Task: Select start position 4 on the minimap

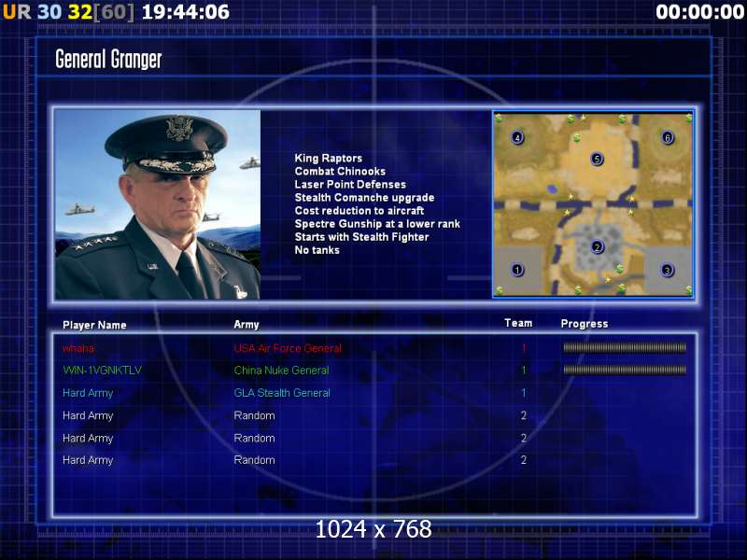Action: (x=517, y=137)
